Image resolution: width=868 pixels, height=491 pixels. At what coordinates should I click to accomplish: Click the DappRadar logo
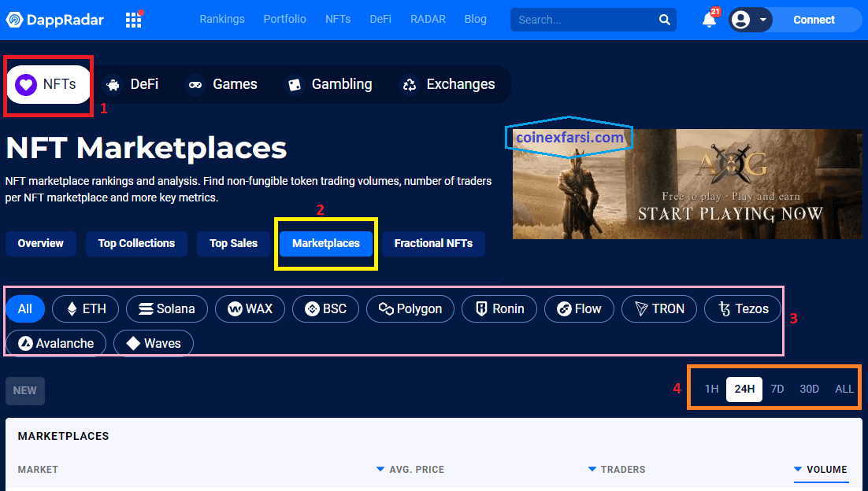55,20
